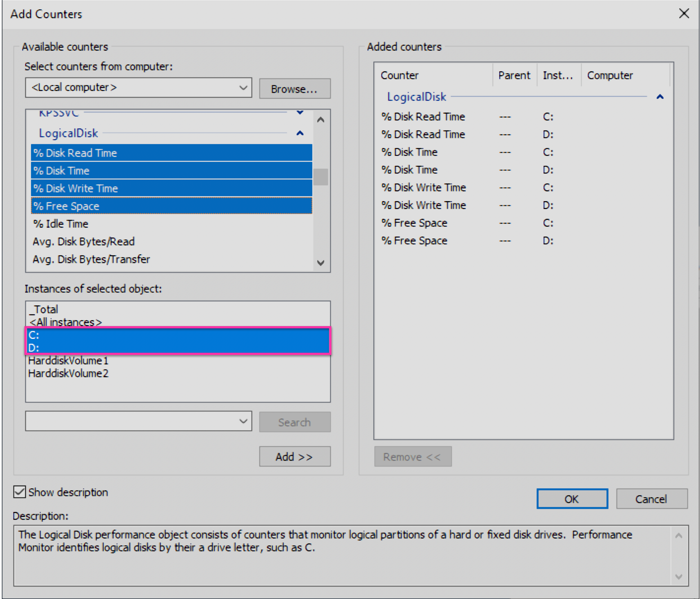
Task: Click the Remove button
Action: pos(412,456)
